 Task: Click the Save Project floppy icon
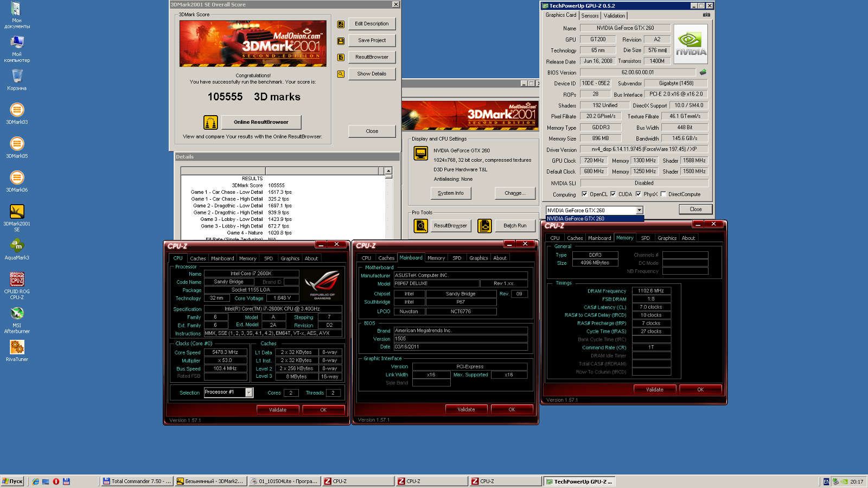pyautogui.click(x=341, y=41)
